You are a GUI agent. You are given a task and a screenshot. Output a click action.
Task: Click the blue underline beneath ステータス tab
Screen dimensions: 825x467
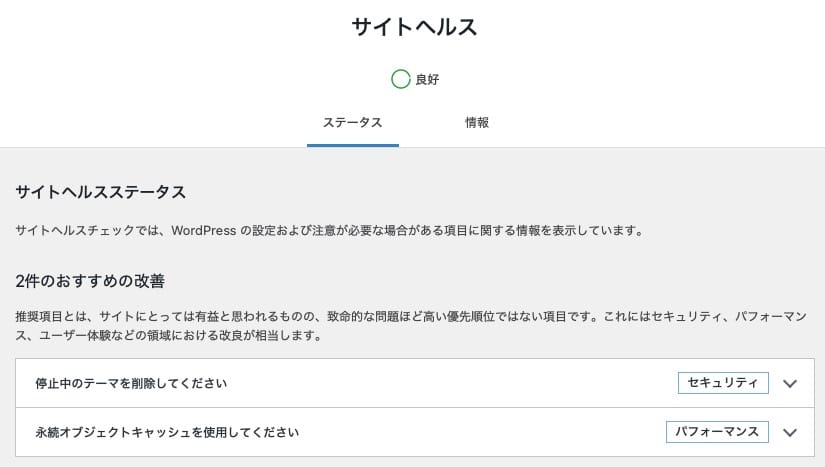352,145
